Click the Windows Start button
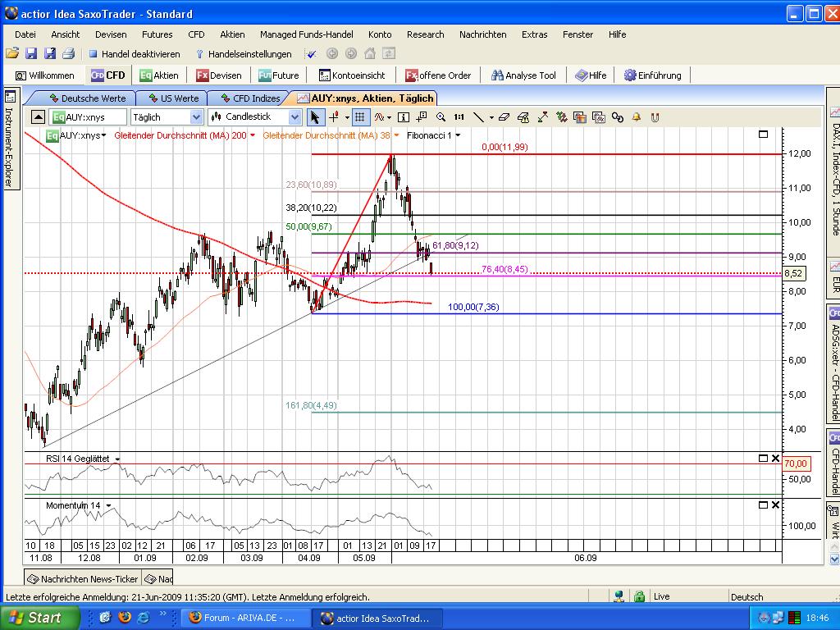This screenshot has height=630, width=840. click(39, 618)
